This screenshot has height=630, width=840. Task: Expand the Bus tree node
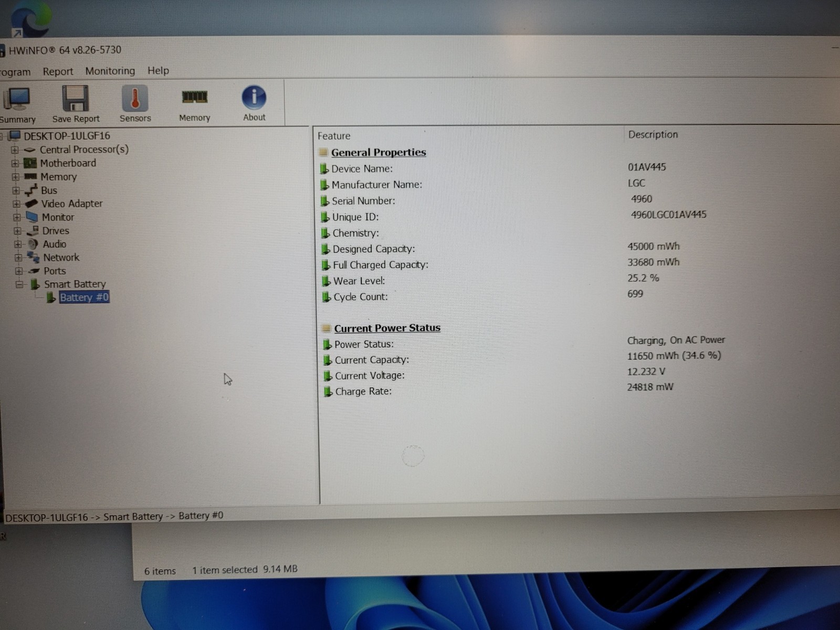click(16, 191)
